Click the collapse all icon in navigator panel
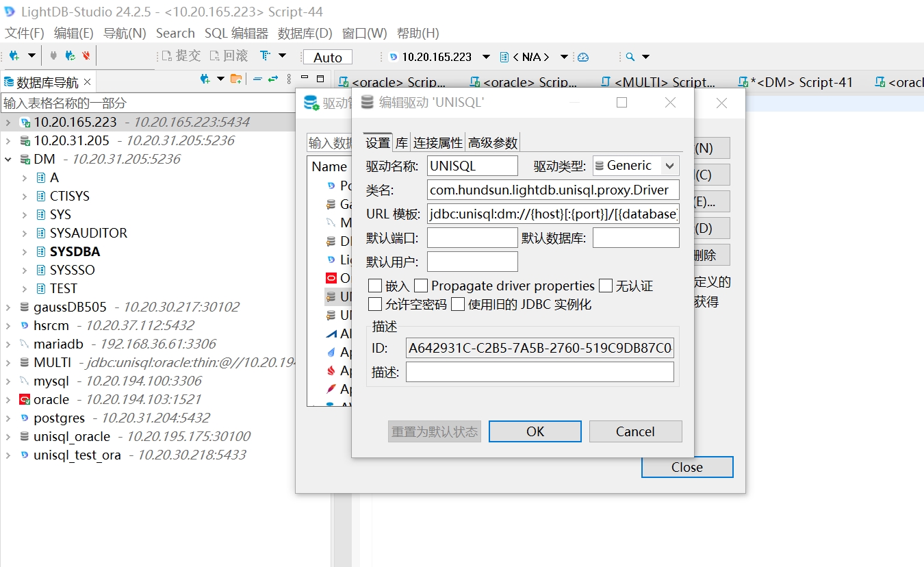 point(257,79)
